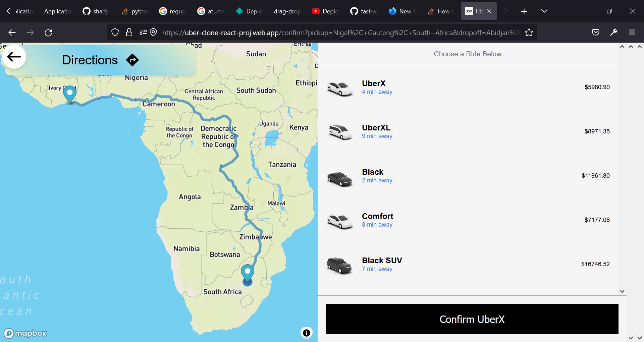Open developer tools wrench icon

(x=614, y=33)
